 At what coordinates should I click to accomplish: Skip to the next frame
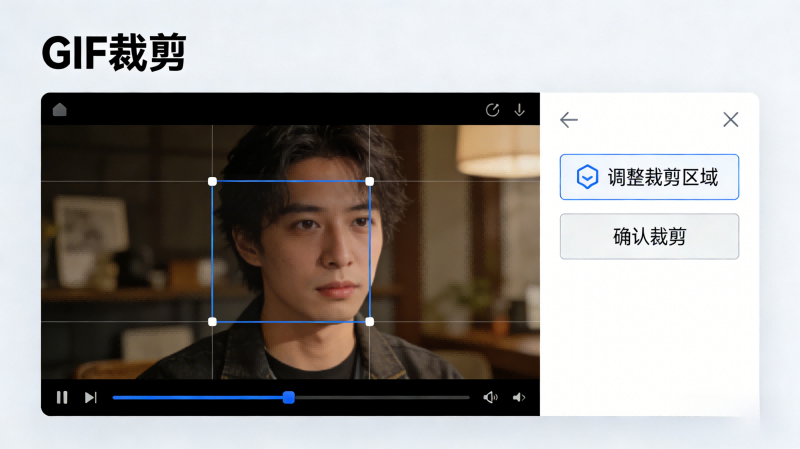[90, 397]
